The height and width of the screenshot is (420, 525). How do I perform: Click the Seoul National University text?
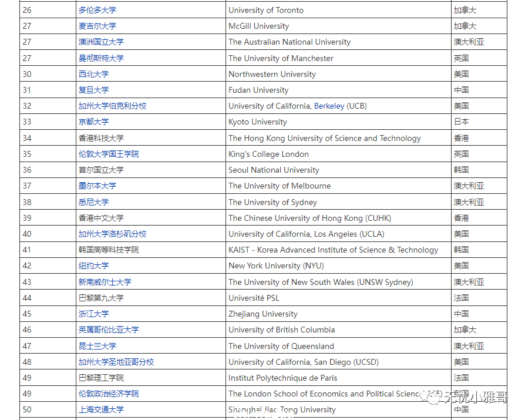pyautogui.click(x=274, y=170)
